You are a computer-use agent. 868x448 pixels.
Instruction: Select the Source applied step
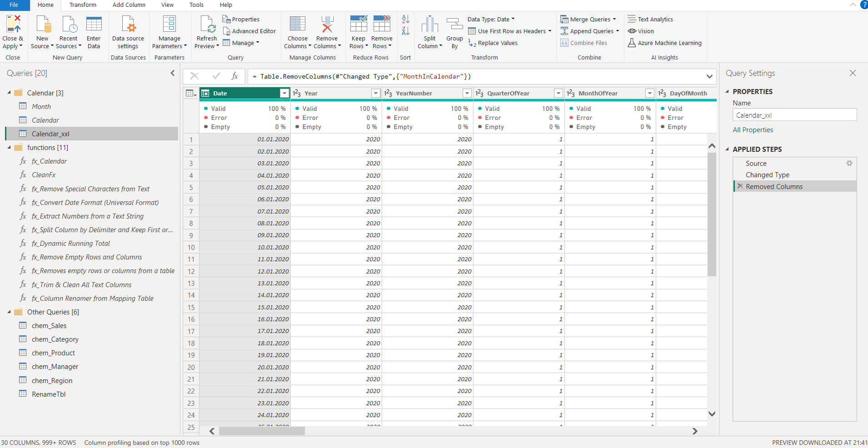click(x=756, y=163)
